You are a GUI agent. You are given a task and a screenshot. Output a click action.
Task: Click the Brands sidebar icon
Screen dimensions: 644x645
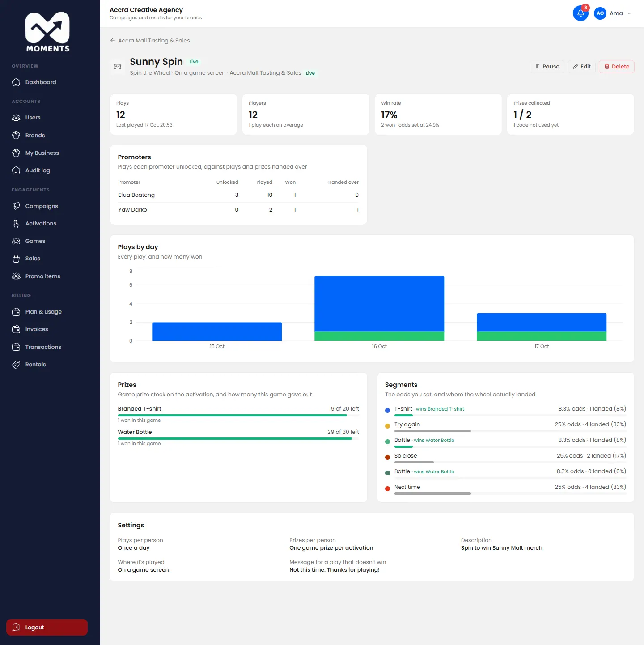[x=16, y=135]
